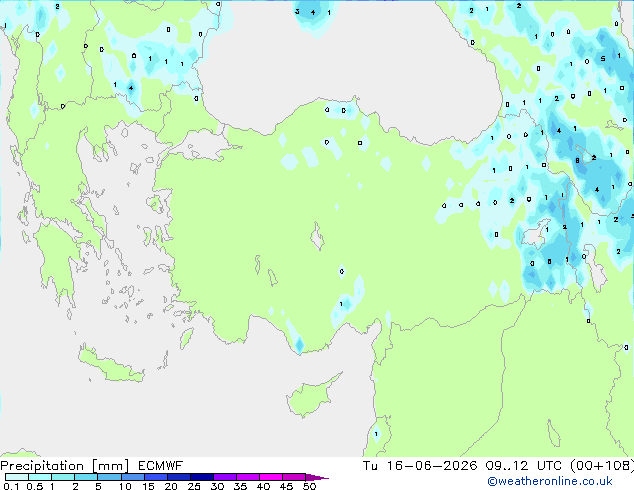
Task: Click the "(00+108)" forecast offset text
Action: click(x=602, y=466)
